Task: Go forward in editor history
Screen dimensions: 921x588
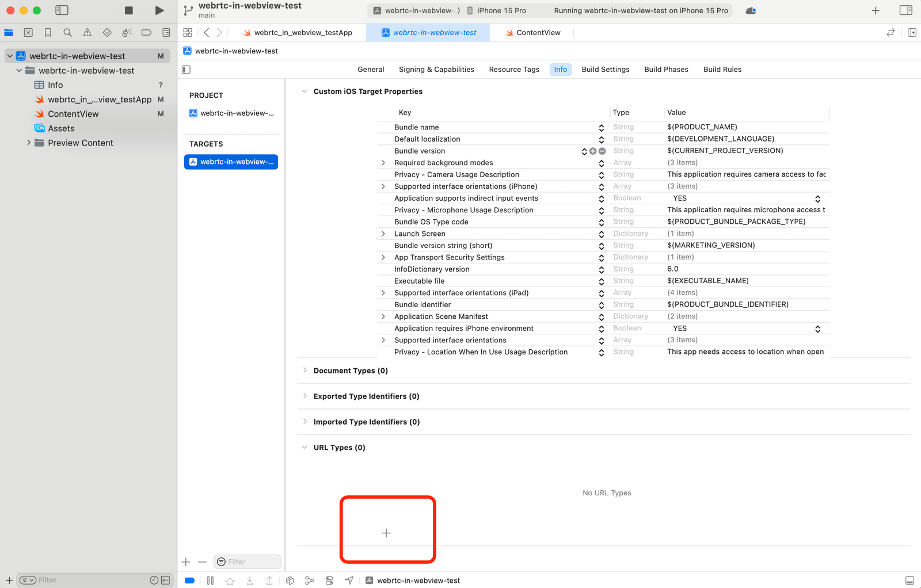Action: 219,33
